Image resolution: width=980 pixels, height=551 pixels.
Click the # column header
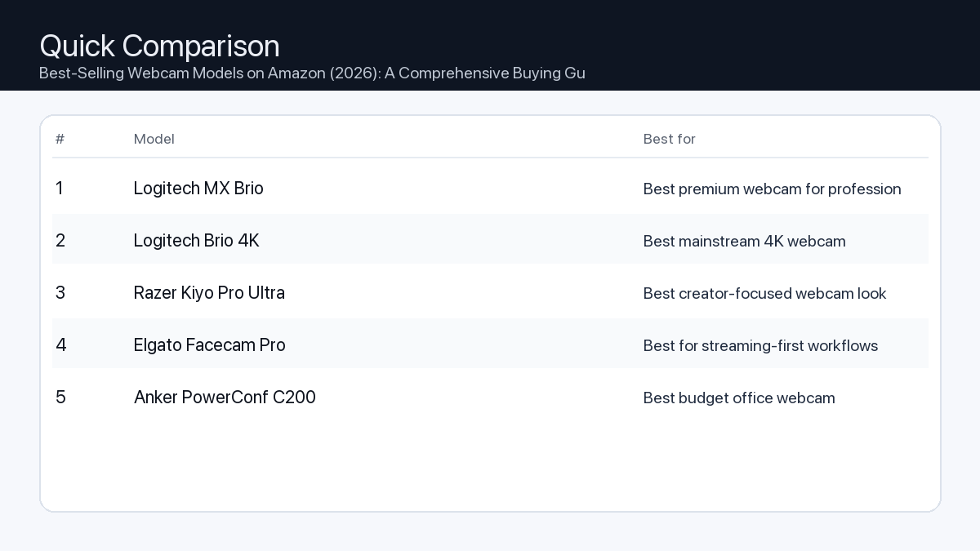click(x=60, y=139)
